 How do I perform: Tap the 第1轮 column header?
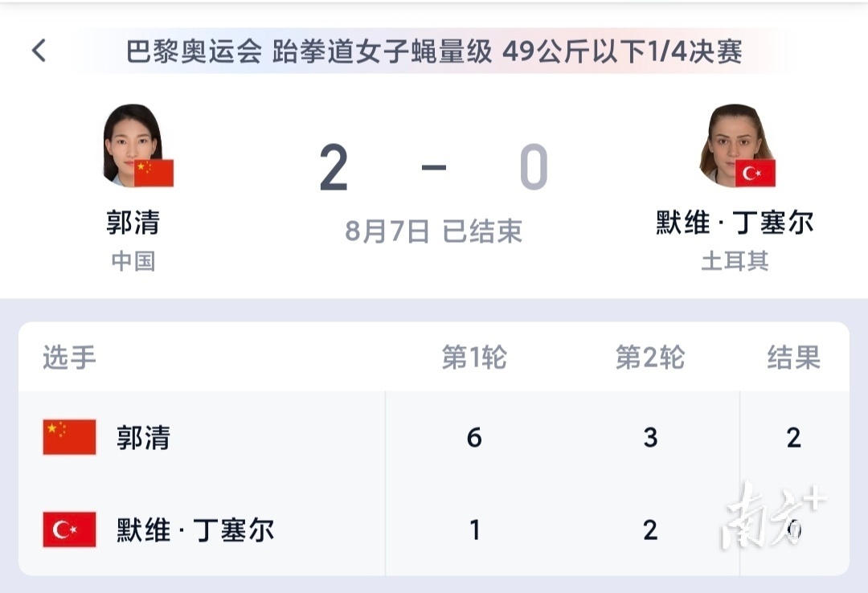474,358
